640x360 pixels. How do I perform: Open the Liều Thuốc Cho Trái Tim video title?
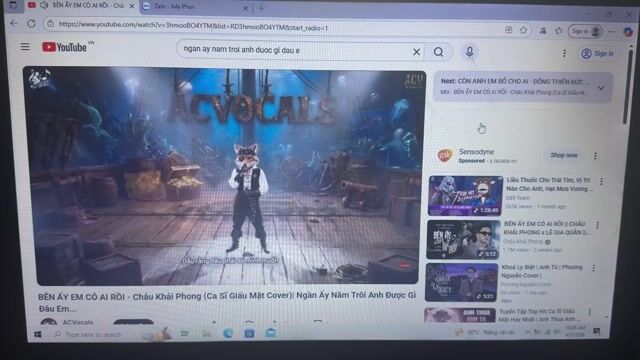coord(549,184)
